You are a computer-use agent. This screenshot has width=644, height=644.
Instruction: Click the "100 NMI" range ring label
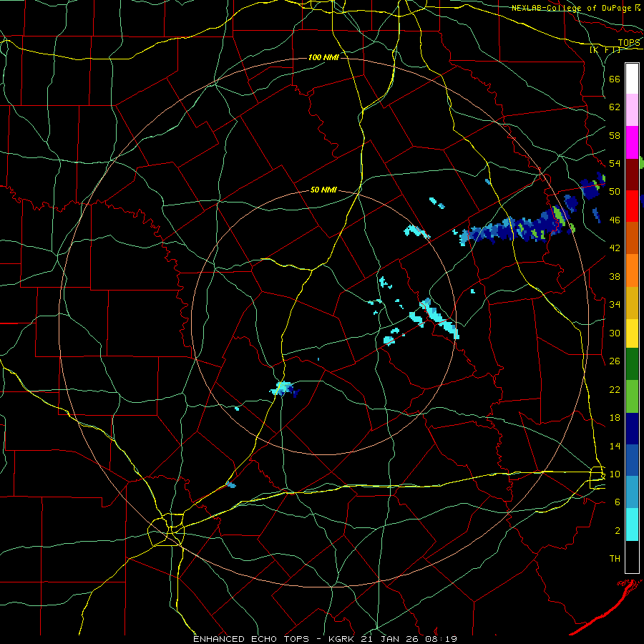pos(323,57)
